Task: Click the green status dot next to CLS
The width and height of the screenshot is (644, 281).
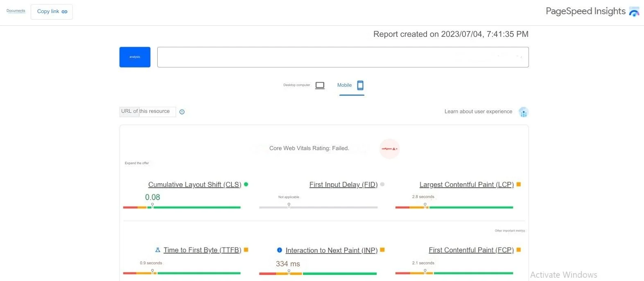Action: (x=246, y=184)
